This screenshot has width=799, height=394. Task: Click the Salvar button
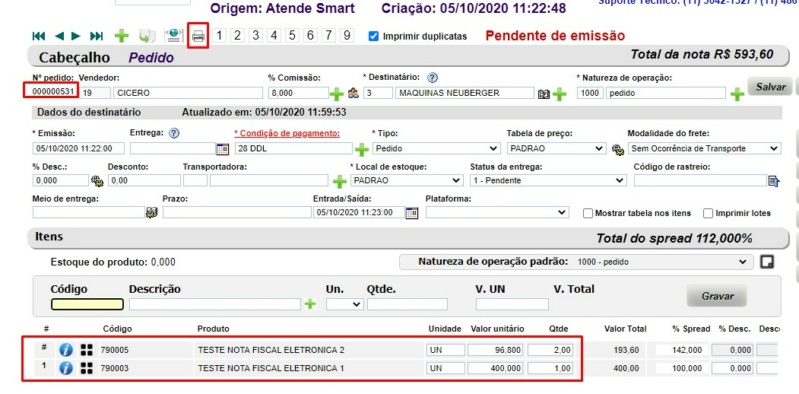[770, 87]
